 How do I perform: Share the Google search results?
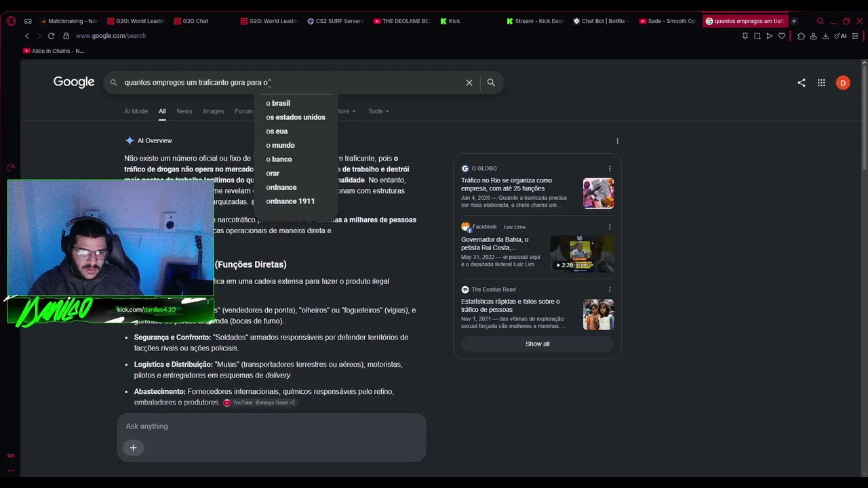[x=802, y=83]
